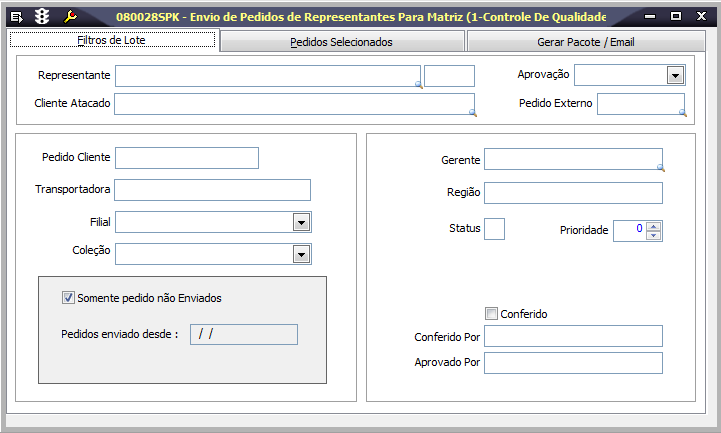Focus the Cliente Atacado field
The height and width of the screenshot is (433, 721).
[x=294, y=104]
